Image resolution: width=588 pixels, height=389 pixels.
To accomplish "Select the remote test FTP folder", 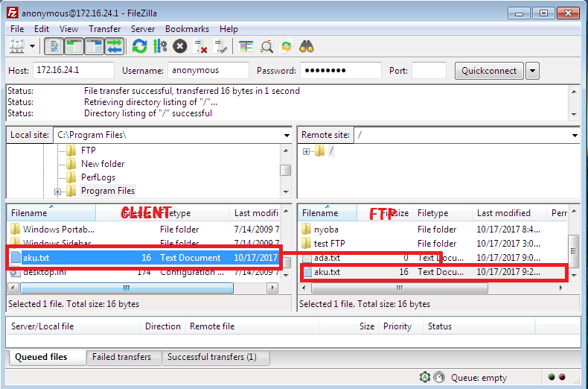I will pos(329,244).
